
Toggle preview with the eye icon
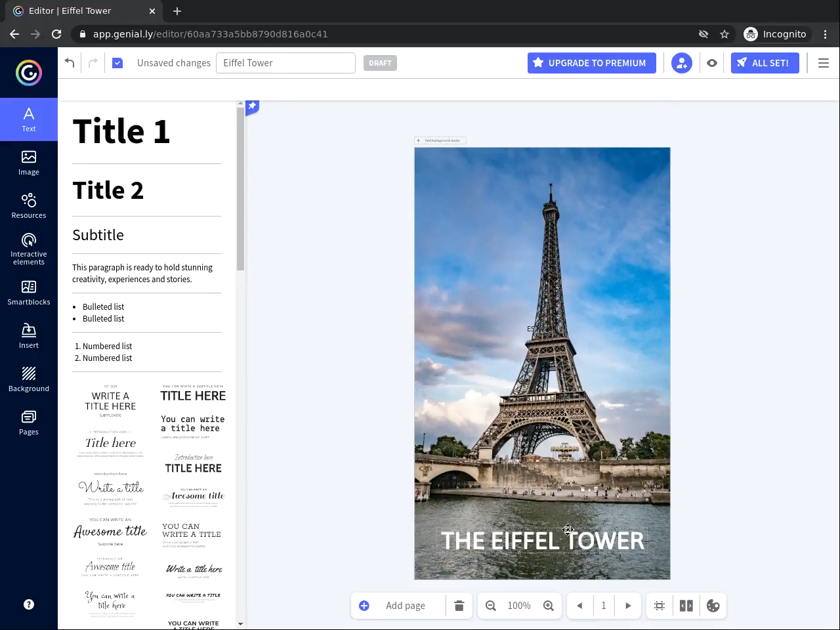[712, 63]
